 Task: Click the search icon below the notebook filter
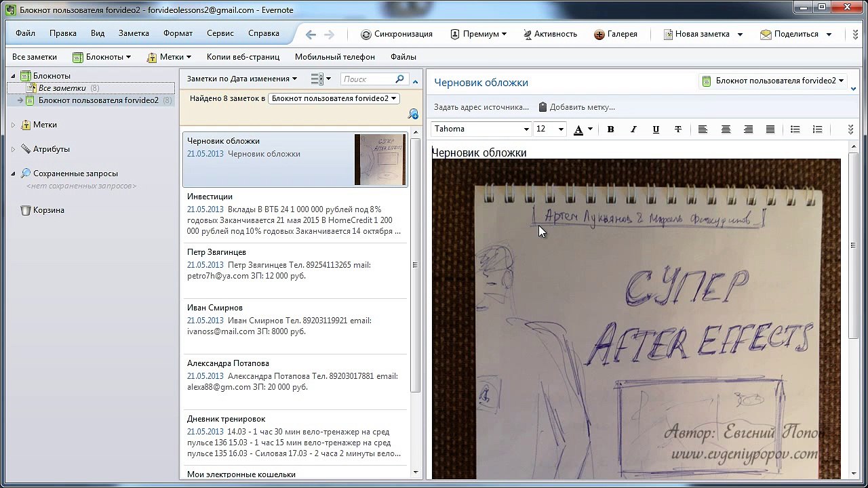tap(413, 114)
